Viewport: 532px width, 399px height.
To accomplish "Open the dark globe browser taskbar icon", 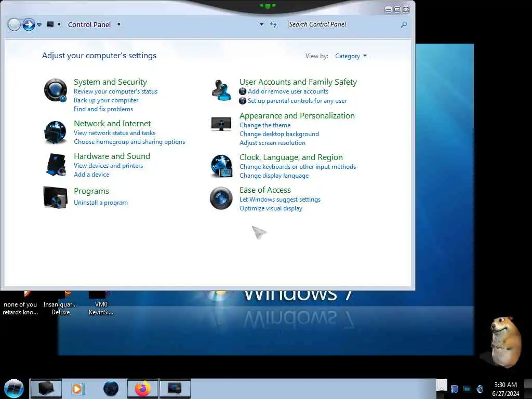I will 111,389.
